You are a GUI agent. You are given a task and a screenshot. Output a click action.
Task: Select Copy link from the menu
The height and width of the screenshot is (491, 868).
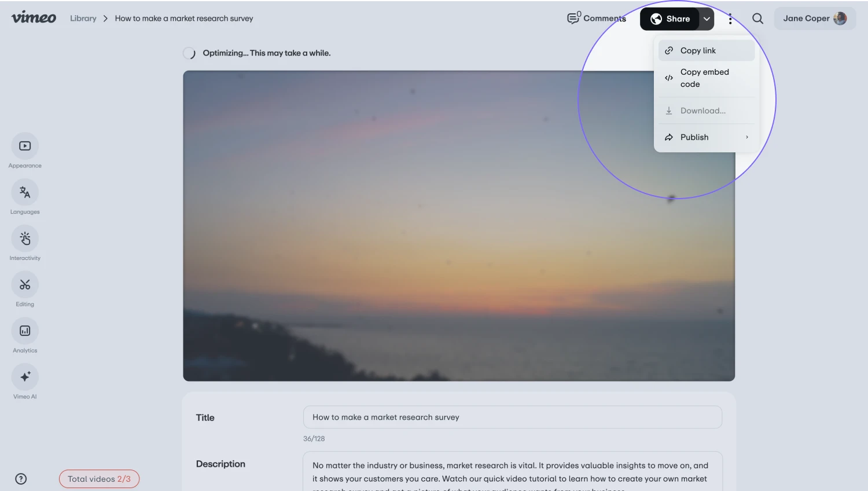point(707,50)
